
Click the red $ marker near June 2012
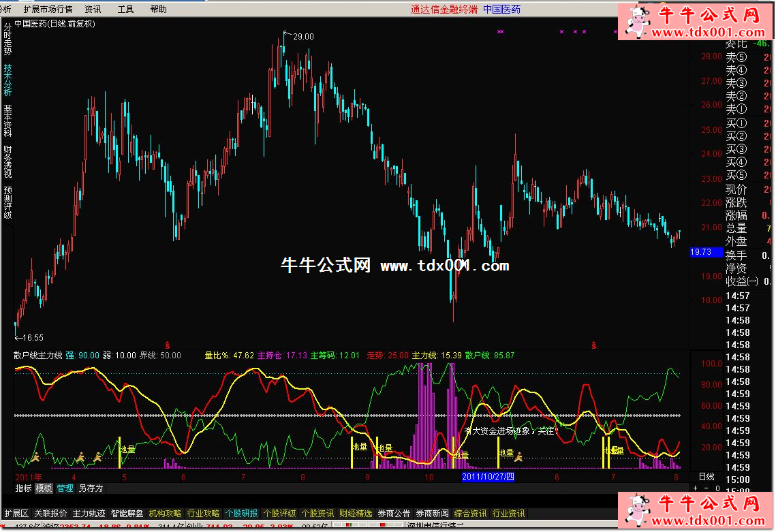[x=593, y=345]
